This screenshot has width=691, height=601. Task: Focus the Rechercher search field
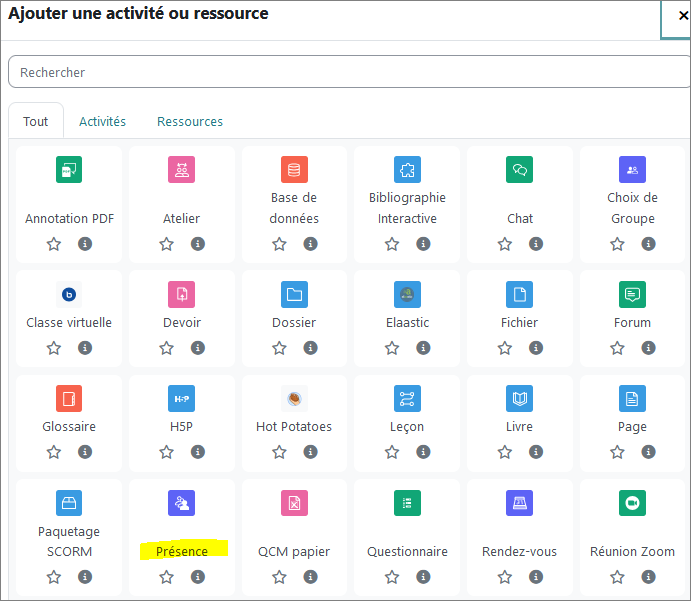tap(349, 72)
